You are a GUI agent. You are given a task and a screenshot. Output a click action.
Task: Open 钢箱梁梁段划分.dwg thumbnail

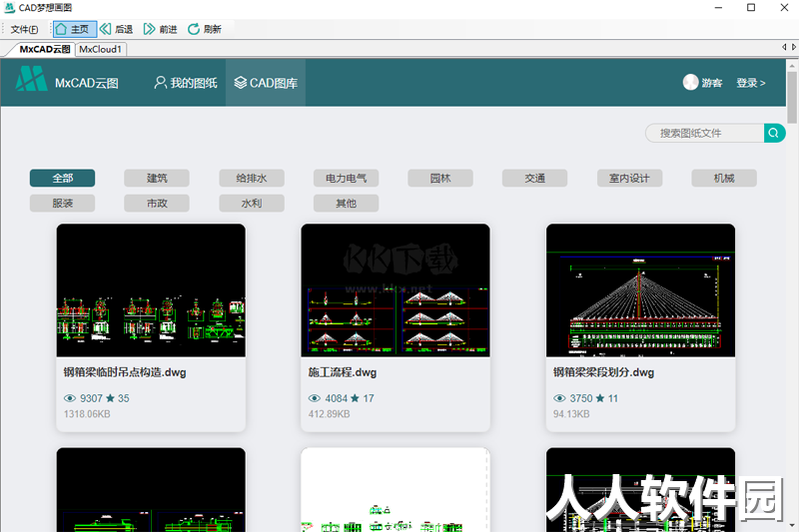coord(640,290)
